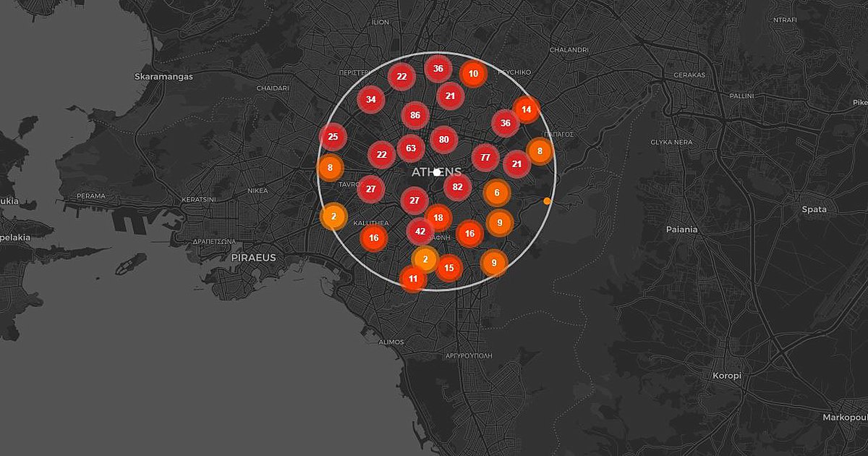The image size is (868, 456).
Task: Select the cluster marker numbered 80
Action: (x=443, y=140)
